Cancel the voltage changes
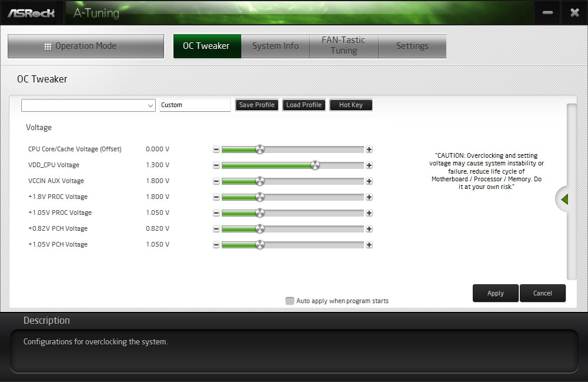The width and height of the screenshot is (588, 382). tap(542, 293)
